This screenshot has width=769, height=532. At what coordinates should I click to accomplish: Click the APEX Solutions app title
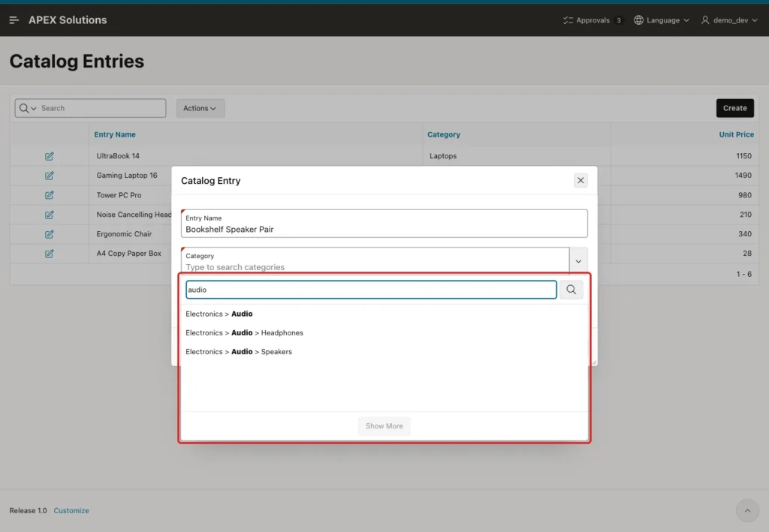coord(68,20)
